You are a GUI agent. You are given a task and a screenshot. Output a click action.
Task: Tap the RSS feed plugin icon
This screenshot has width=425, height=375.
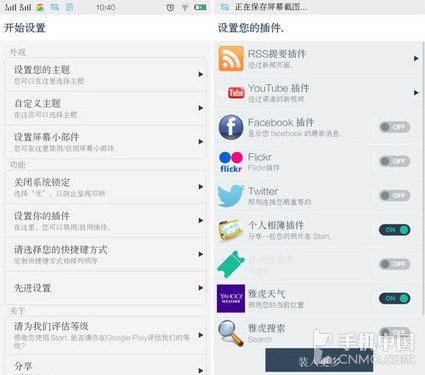pos(231,59)
